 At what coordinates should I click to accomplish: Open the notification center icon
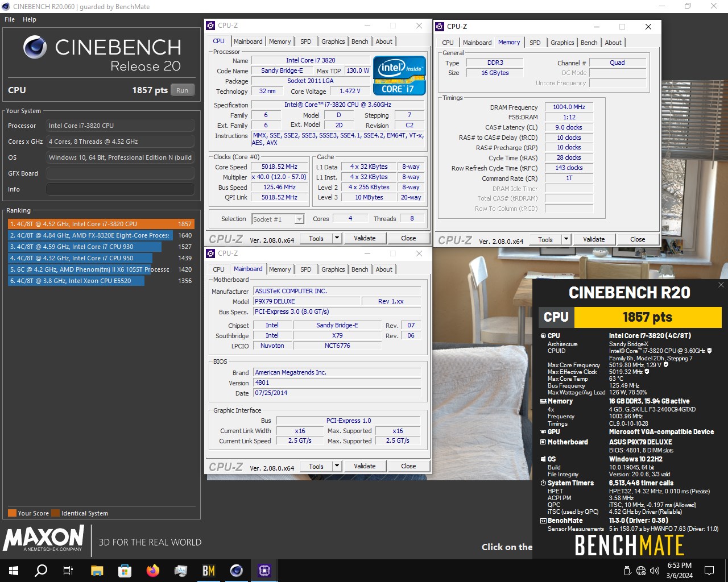[x=709, y=570]
